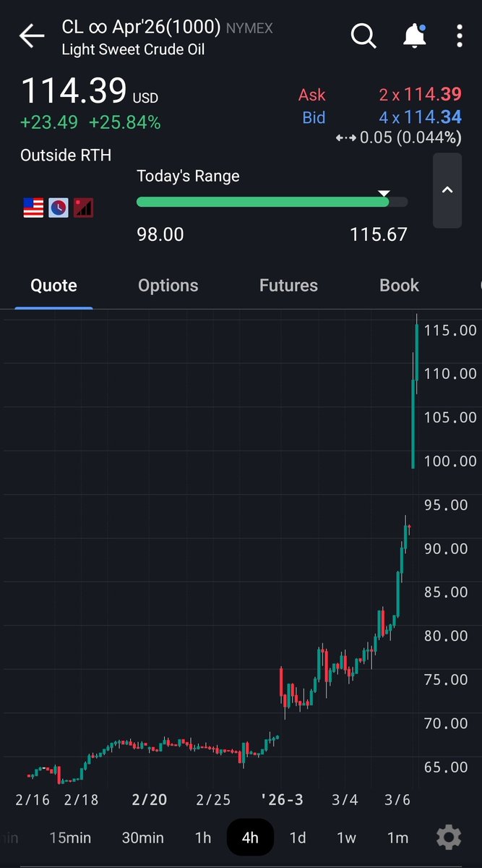
Task: Tap the range low 98.00
Action: coord(160,234)
